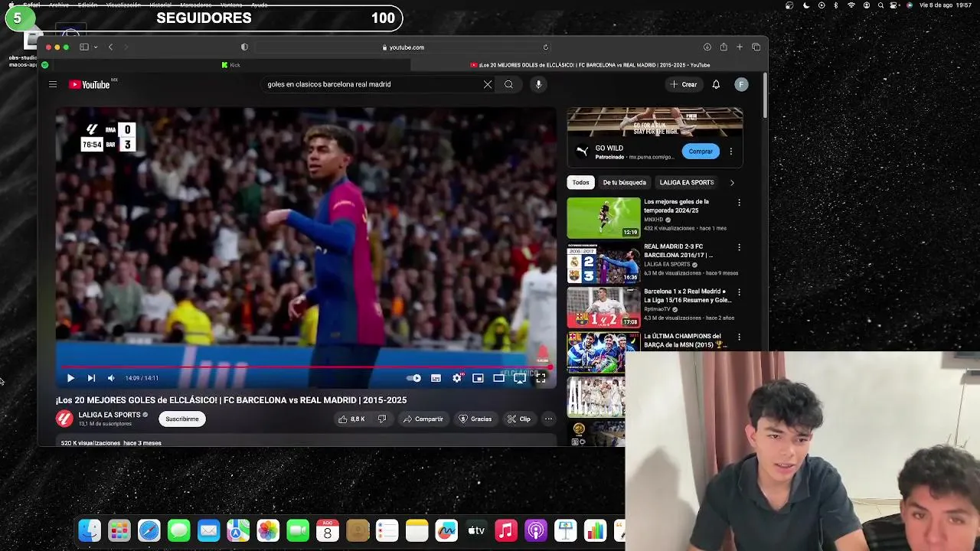The image size is (980, 551).
Task: Open the LALIGA EA SPORTS channel avatar
Action: coord(64,419)
